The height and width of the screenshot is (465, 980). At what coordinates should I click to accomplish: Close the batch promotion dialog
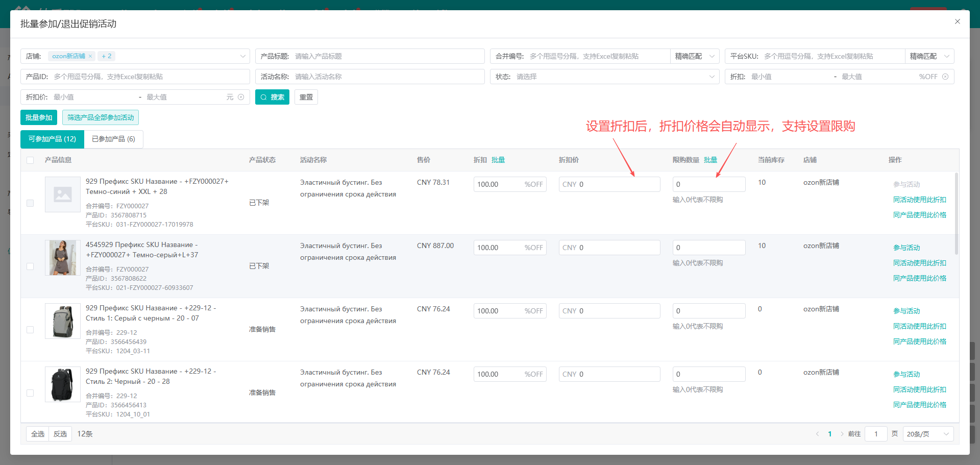[957, 21]
